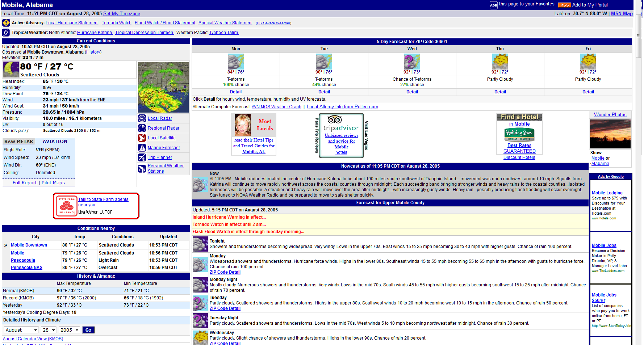Click the ADD to Favorites icon
Viewport: 644px width, 345px height.
pos(493,5)
